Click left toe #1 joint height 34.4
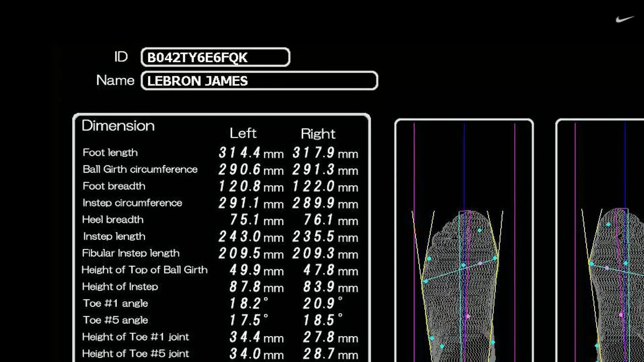The height and width of the screenshot is (362, 644). click(245, 337)
